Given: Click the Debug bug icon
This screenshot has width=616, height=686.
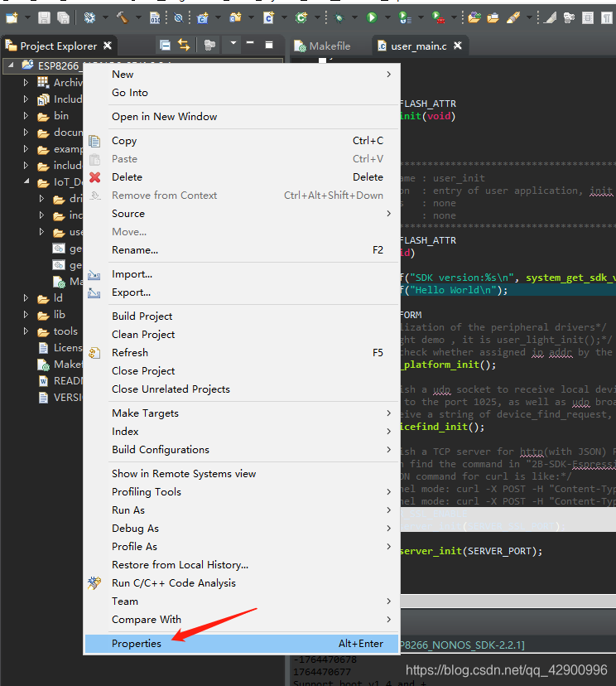Looking at the screenshot, I should [339, 18].
